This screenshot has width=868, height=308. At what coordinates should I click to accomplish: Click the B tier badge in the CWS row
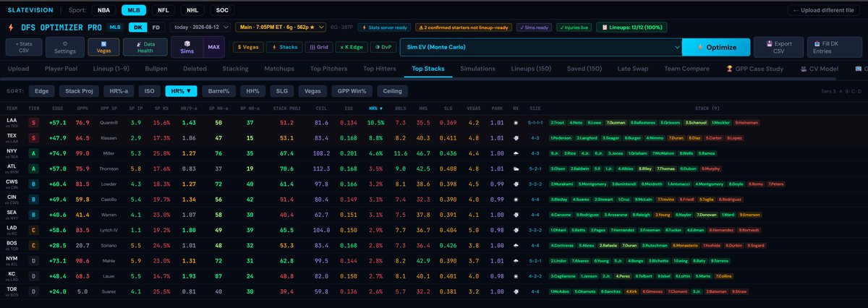pos(33,184)
